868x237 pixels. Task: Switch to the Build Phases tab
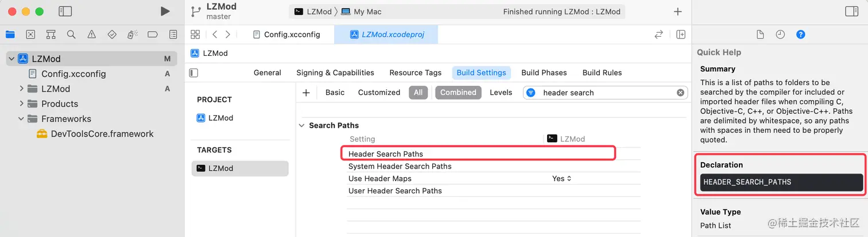coord(544,72)
